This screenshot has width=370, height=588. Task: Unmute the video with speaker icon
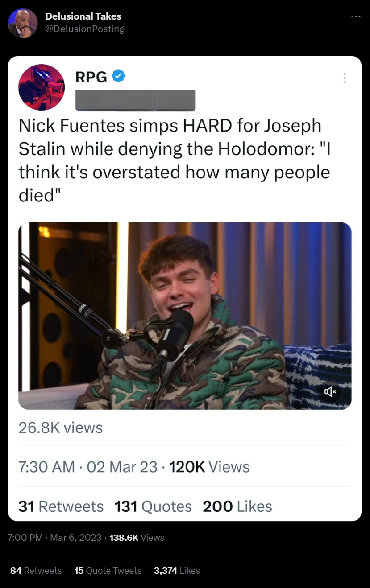pyautogui.click(x=331, y=392)
